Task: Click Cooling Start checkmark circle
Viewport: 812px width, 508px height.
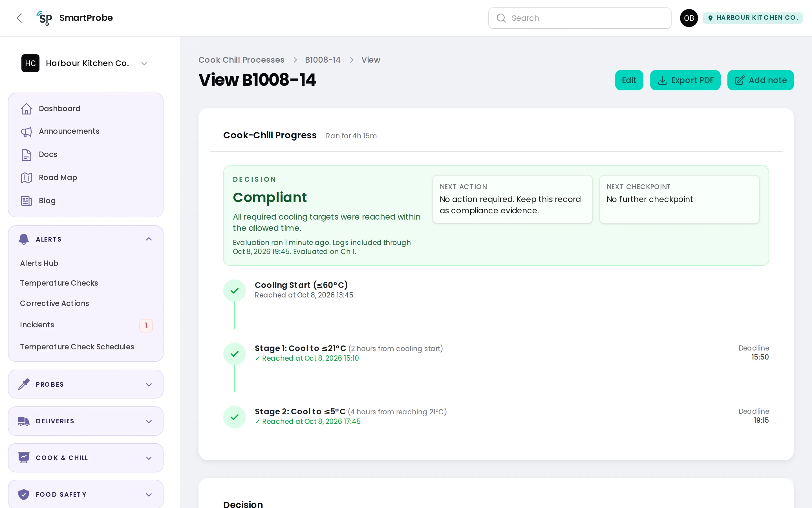Action: pos(235,291)
